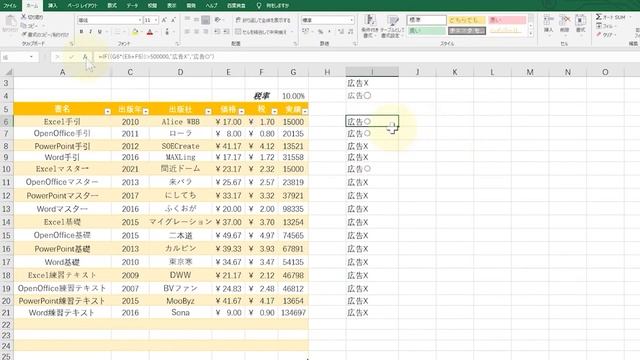The image size is (640, 360).
Task: Open the 出版年 column filter dropdown
Action: (x=146, y=111)
